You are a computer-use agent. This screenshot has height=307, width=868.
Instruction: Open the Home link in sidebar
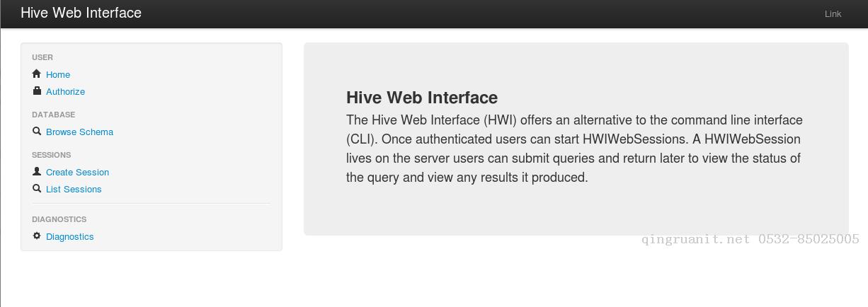[58, 74]
